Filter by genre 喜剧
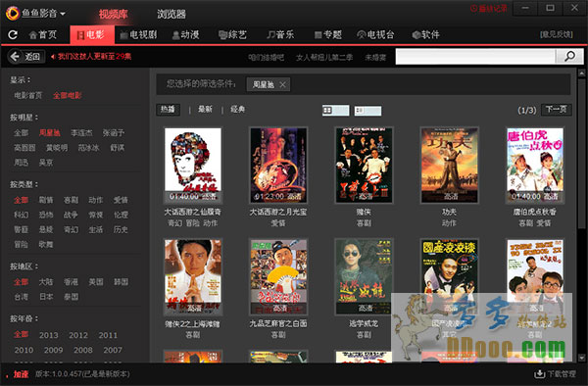Image resolution: width=588 pixels, height=386 pixels. pos(71,200)
